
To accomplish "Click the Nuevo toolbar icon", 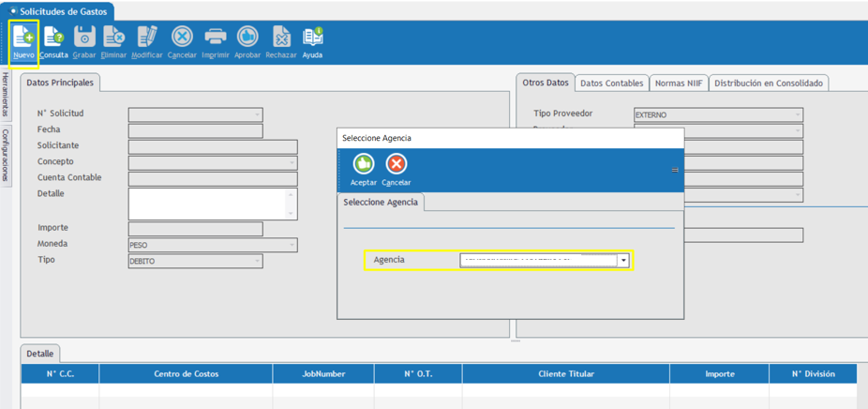I will pos(23,38).
